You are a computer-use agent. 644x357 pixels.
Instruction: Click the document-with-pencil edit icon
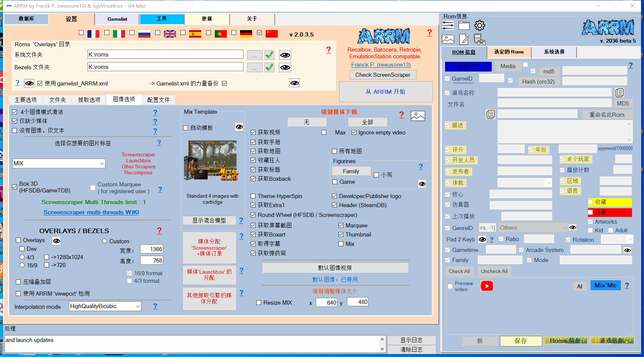coord(464,39)
